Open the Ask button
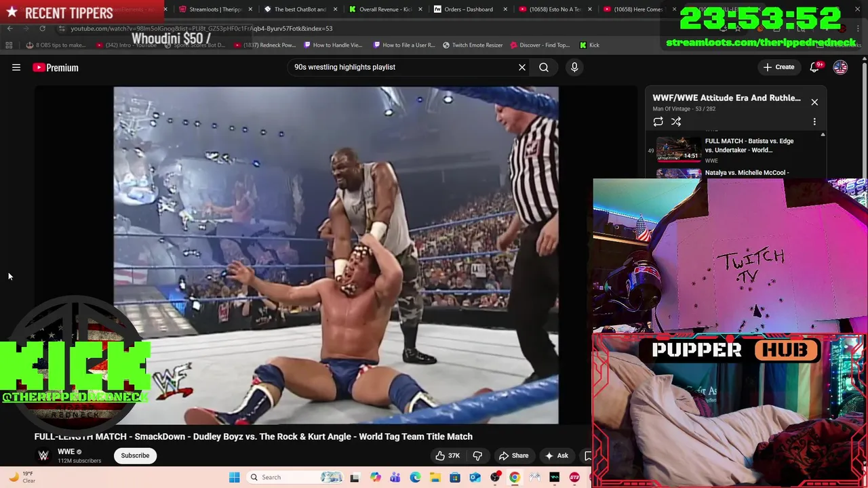The width and height of the screenshot is (868, 488). point(556,455)
